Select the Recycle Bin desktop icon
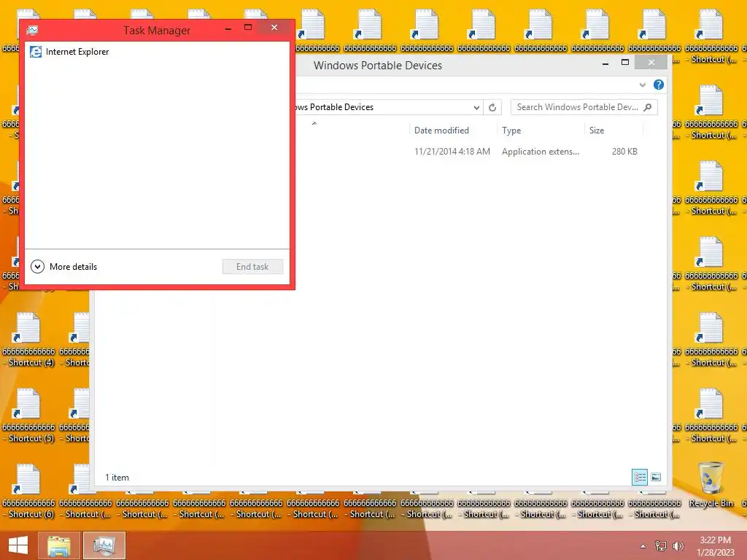The image size is (747, 560). pyautogui.click(x=711, y=484)
